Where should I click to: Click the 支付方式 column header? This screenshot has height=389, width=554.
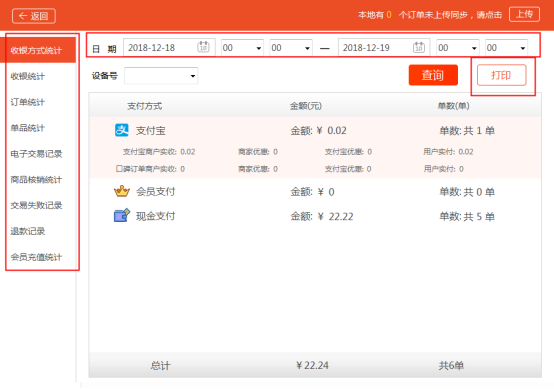pyautogui.click(x=145, y=106)
